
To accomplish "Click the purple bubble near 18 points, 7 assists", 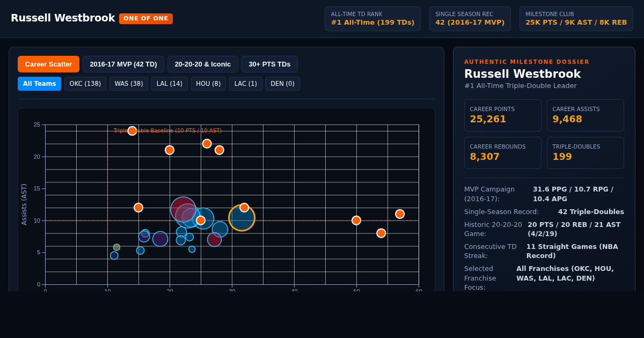I will pos(160,239).
